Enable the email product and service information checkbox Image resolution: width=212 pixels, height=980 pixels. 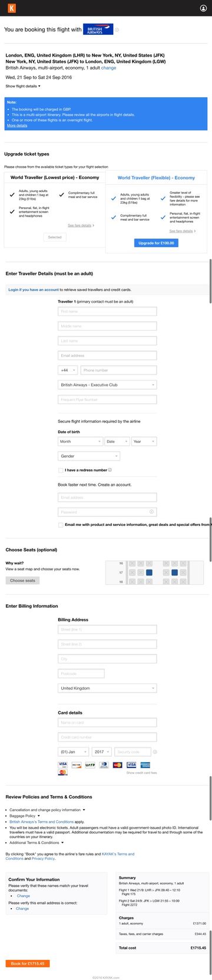point(61,524)
